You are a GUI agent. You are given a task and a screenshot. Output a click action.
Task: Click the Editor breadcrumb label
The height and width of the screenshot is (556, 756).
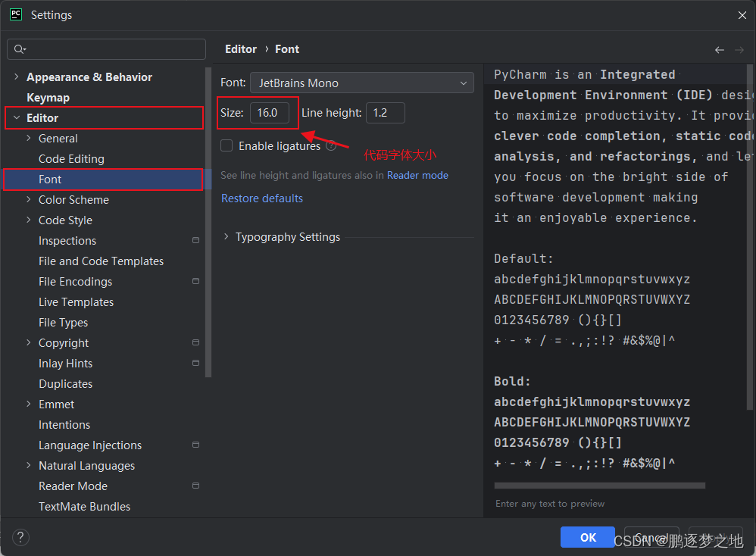tap(241, 49)
